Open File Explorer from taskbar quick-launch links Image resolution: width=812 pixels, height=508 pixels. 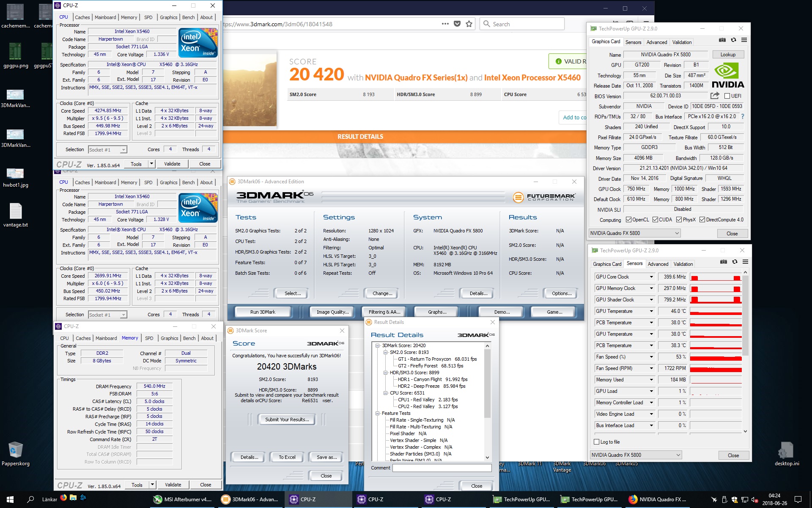(x=73, y=497)
